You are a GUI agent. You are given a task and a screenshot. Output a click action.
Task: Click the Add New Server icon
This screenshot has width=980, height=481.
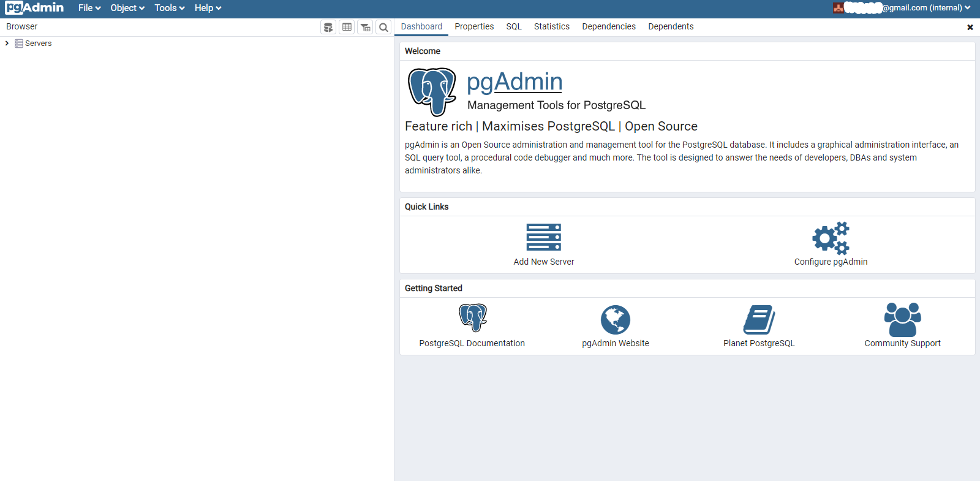[x=544, y=237]
